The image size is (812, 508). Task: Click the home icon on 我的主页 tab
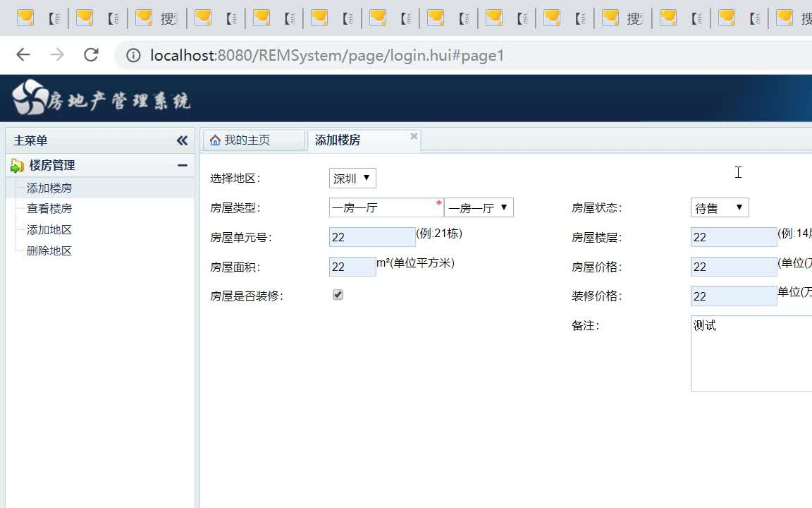point(216,140)
